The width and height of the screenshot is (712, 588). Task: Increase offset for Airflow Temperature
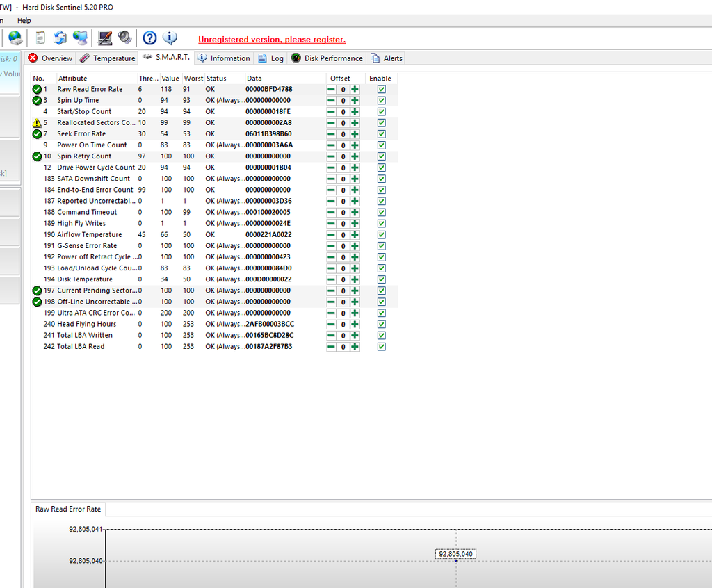355,235
